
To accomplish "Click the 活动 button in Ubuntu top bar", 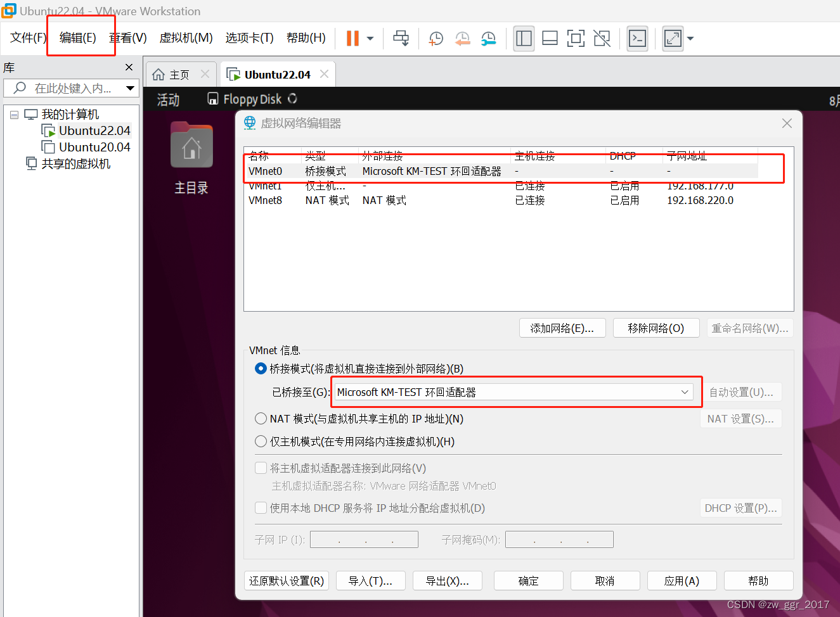I will (168, 99).
